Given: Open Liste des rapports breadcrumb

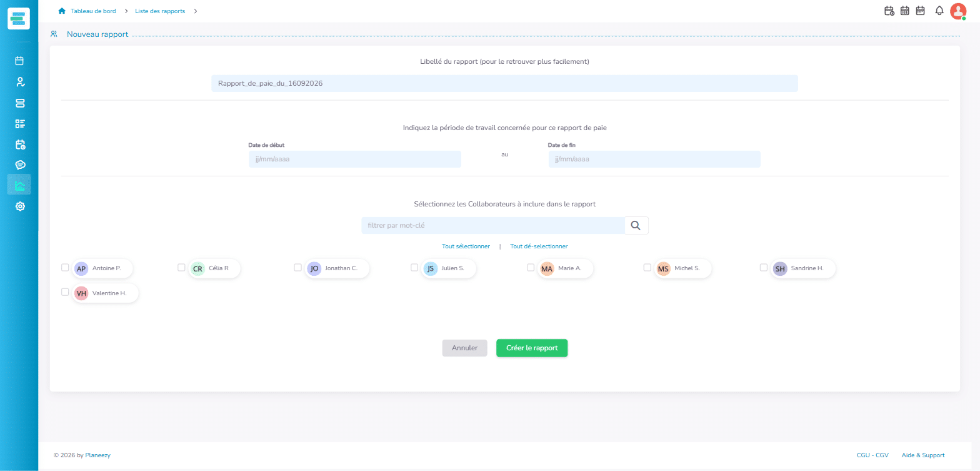Looking at the screenshot, I should tap(160, 11).
